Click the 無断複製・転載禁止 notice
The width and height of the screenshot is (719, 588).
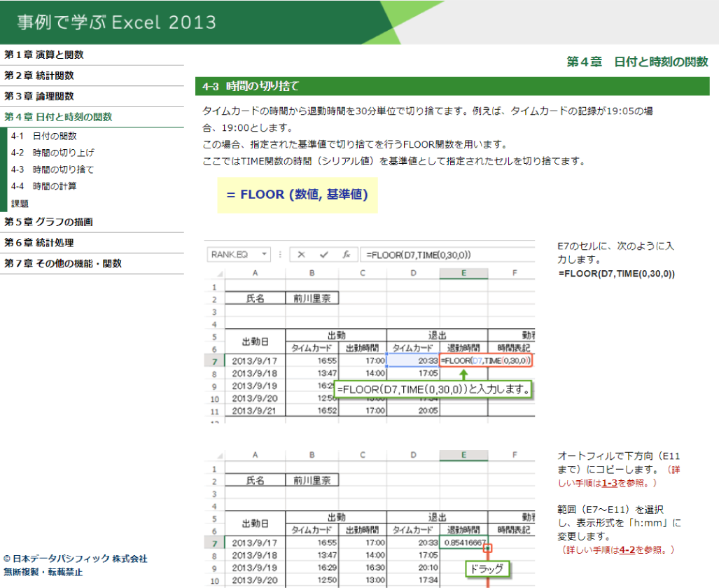43,572
